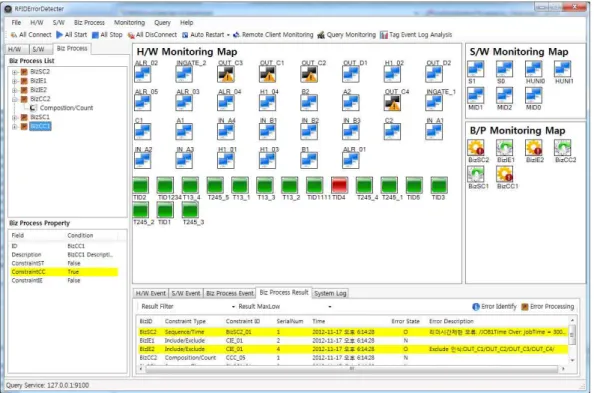Open the Auto Restart dropdown arrow
The height and width of the screenshot is (393, 594).
coord(228,35)
